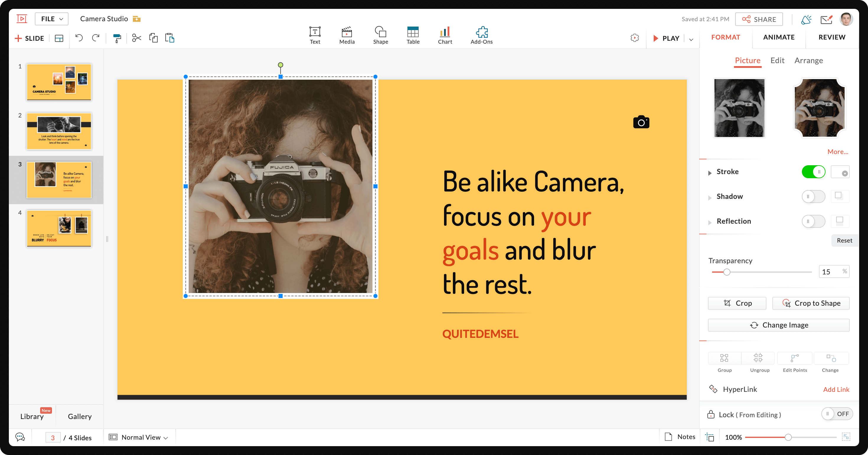
Task: Expand the Stroke section triangle
Action: pyautogui.click(x=710, y=173)
